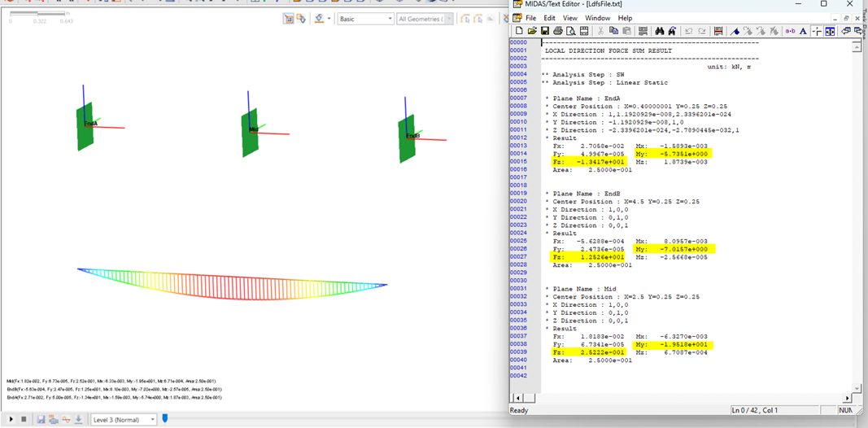Image resolution: width=868 pixels, height=428 pixels.
Task: Open the View menu in Text Editor
Action: point(569,18)
